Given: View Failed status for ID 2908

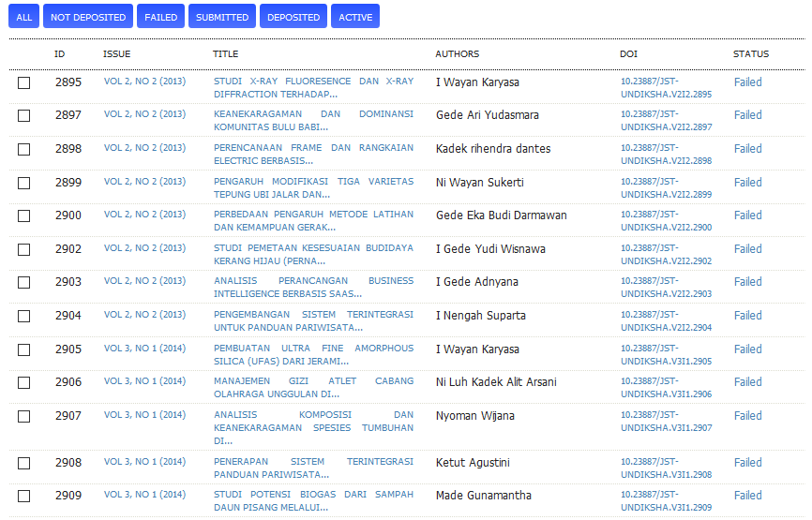Looking at the screenshot, I should click(747, 463).
